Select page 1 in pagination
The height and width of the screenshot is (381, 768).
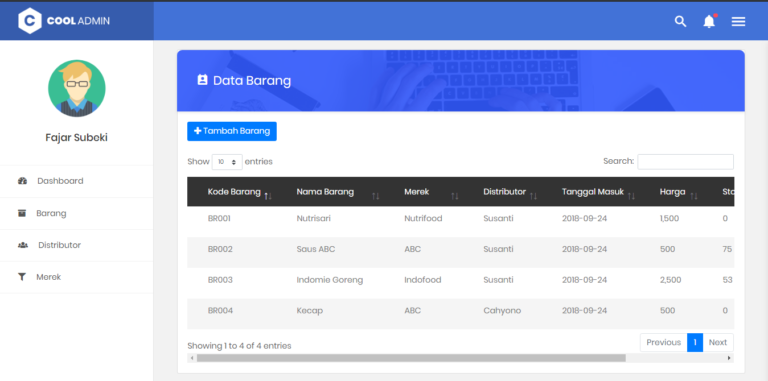click(x=695, y=342)
